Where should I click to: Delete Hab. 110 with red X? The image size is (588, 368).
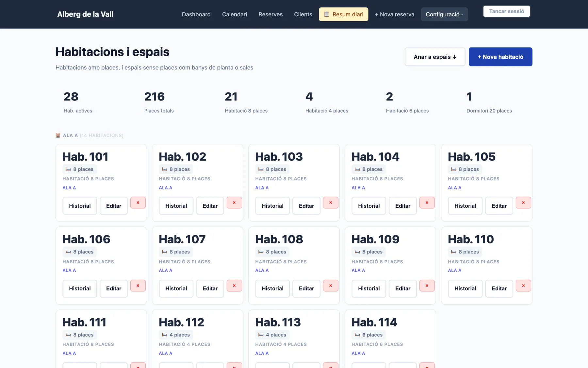[x=523, y=286]
